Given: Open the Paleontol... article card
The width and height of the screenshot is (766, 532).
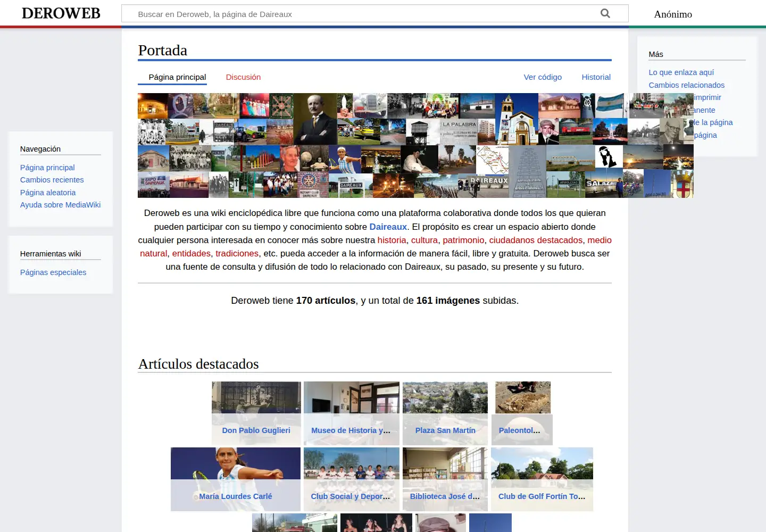Looking at the screenshot, I should tap(522, 413).
